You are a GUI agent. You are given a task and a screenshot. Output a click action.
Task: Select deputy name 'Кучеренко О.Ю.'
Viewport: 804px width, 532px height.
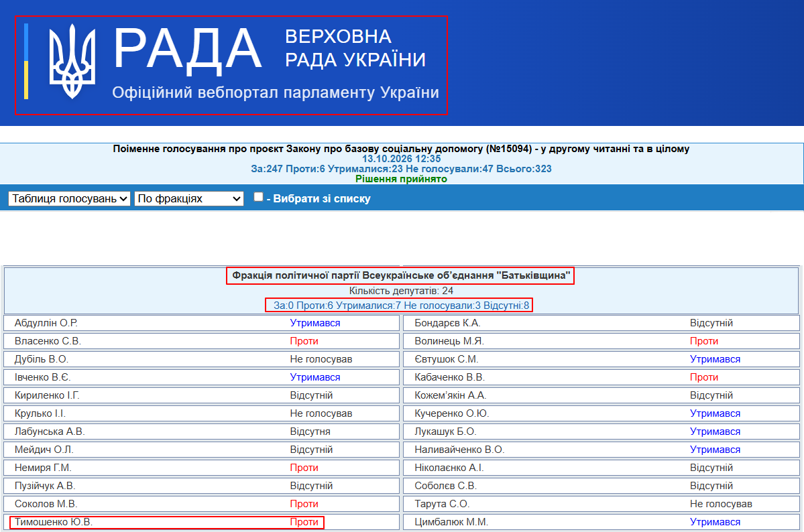[x=452, y=413]
